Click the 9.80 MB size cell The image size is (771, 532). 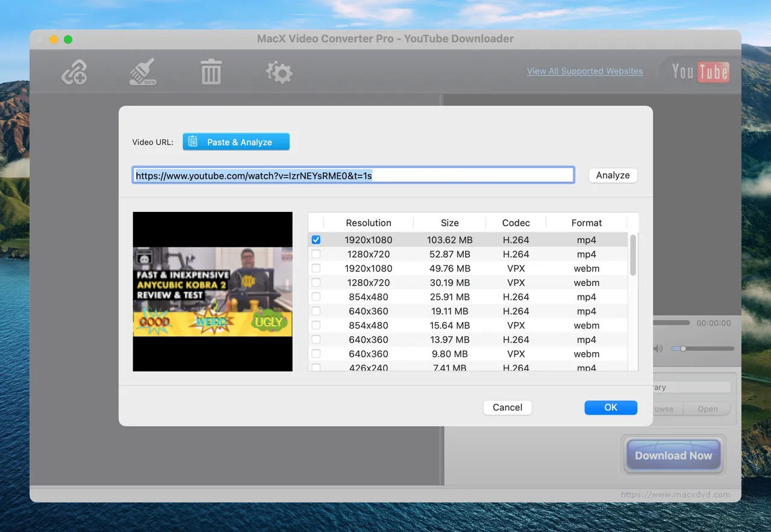tap(449, 354)
